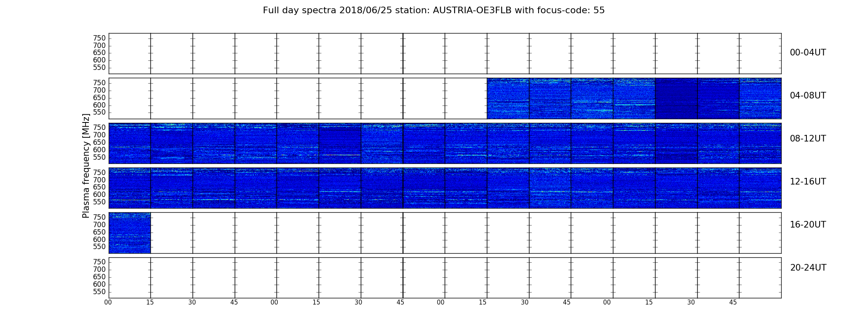Screen dimensions: 868x331
Task: Click the '650' tick in the 20-24UT row
Action: coord(99,277)
